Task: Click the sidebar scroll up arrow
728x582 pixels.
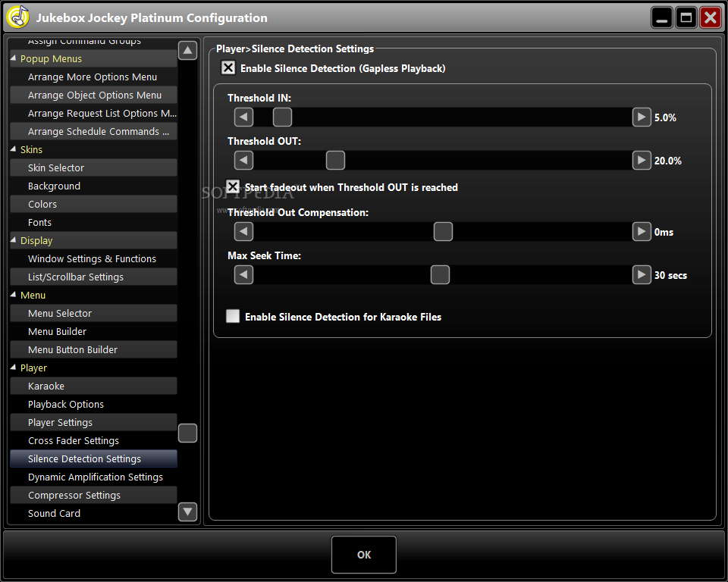Action: pos(187,50)
